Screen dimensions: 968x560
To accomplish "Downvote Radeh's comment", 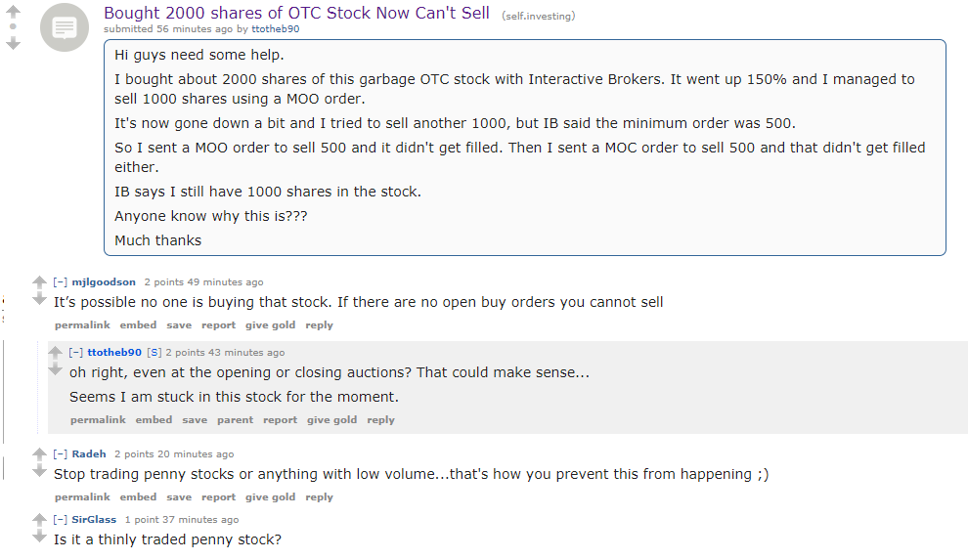I will click(39, 471).
